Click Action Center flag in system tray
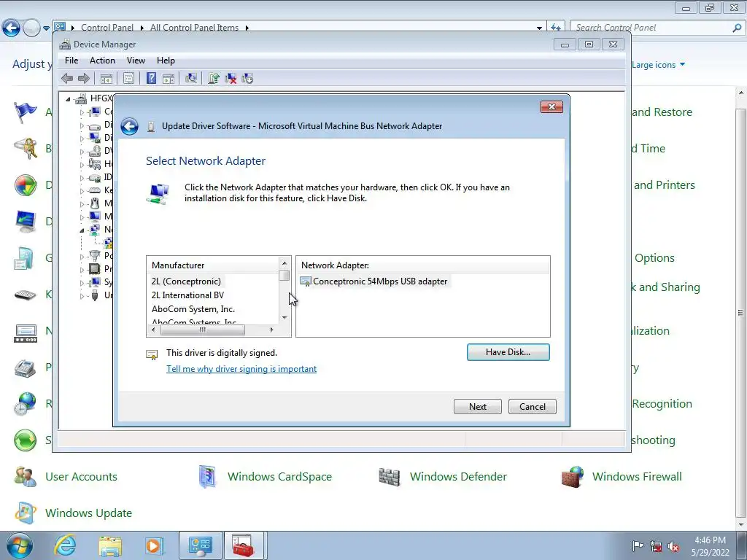747x560 pixels. tap(638, 545)
